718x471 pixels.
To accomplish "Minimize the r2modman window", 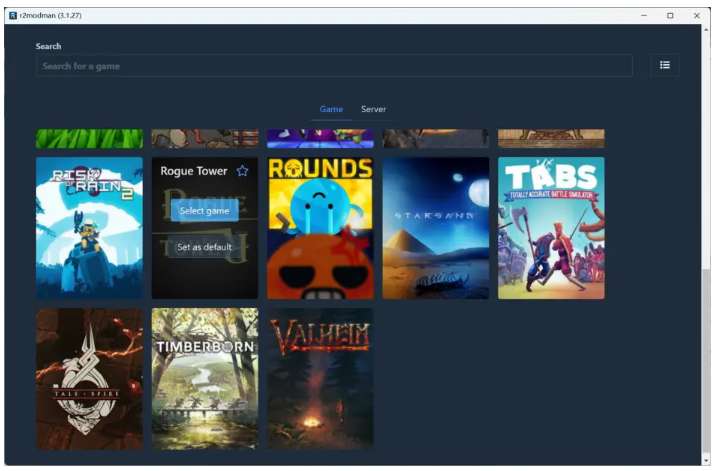I will pos(643,15).
